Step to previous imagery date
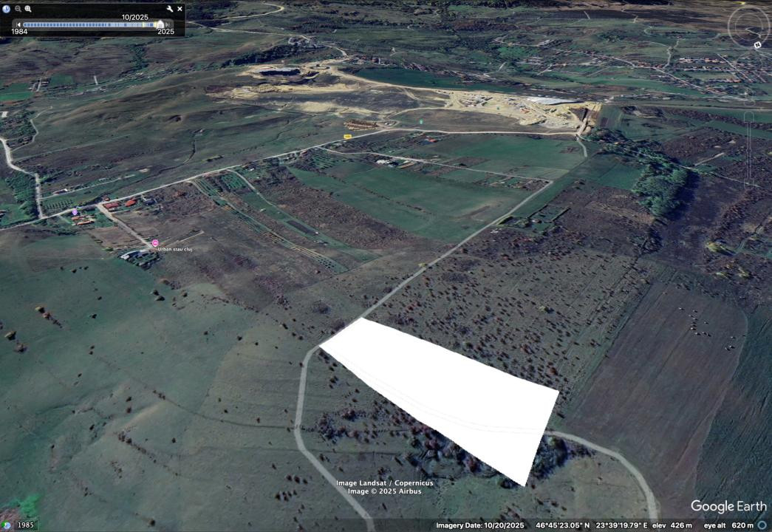This screenshot has width=772, height=532. [18, 24]
